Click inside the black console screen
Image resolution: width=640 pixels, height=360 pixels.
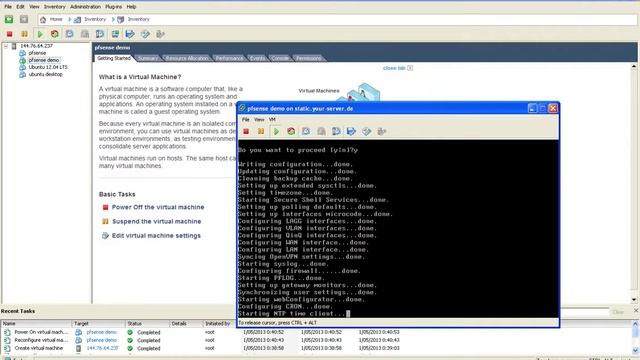coord(398,229)
